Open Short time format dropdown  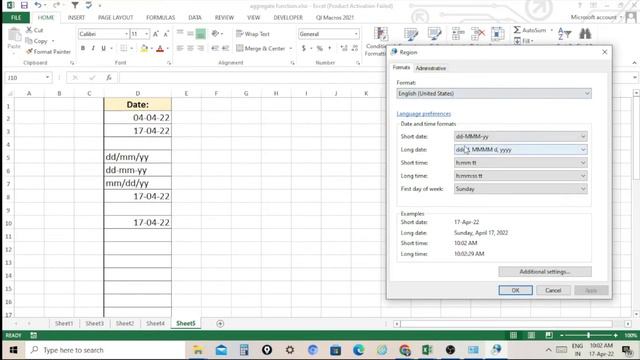(521, 162)
